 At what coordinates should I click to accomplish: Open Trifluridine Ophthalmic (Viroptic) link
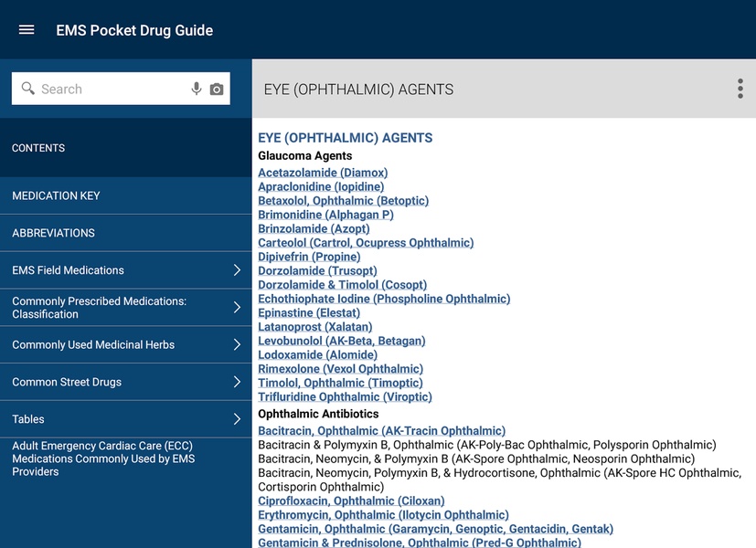pyautogui.click(x=345, y=396)
